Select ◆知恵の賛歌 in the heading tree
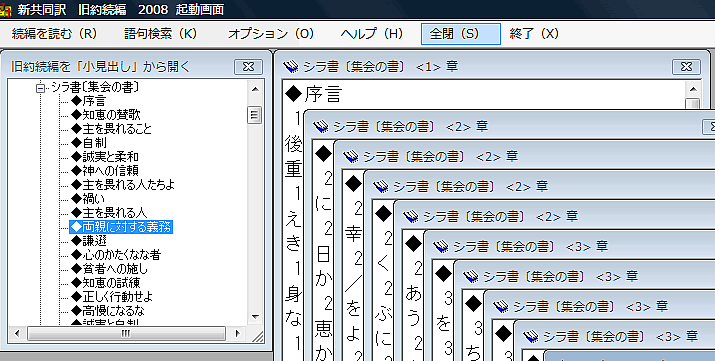 pyautogui.click(x=106, y=115)
